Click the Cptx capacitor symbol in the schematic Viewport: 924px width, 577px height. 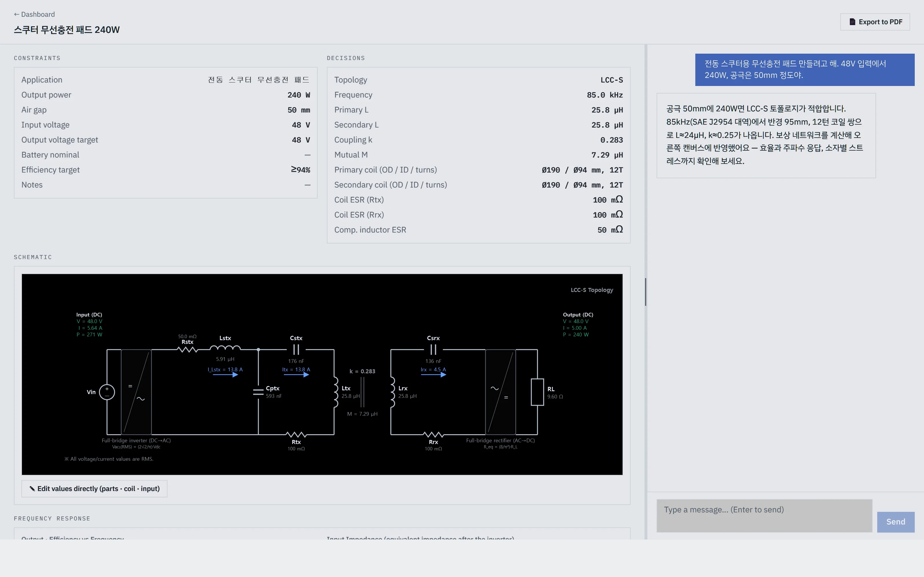[258, 392]
